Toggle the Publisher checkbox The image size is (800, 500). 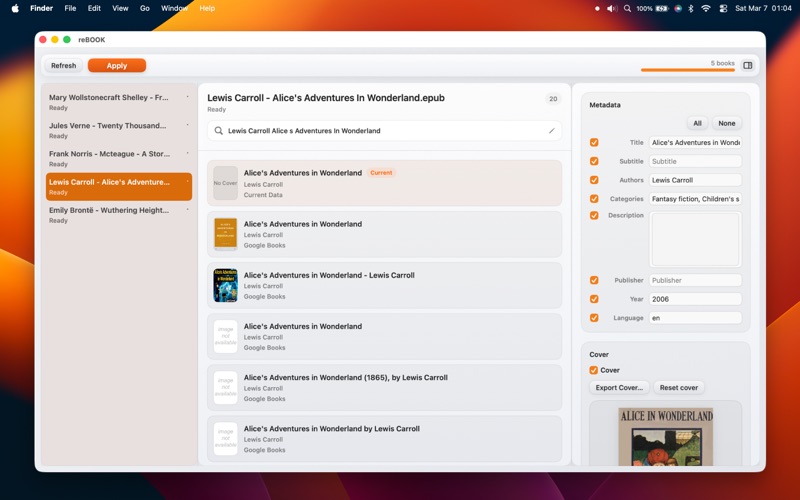[x=594, y=280]
